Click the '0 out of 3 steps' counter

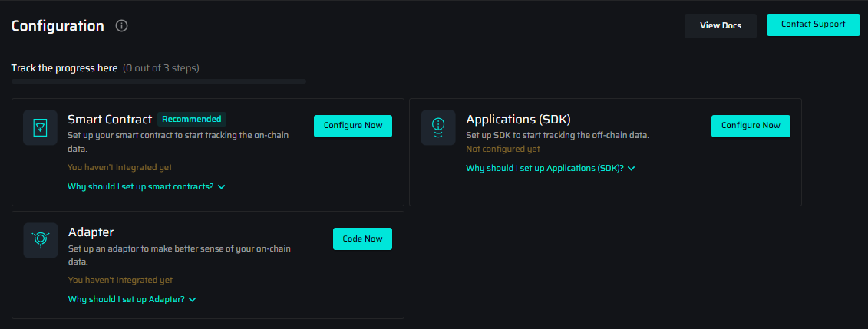point(161,68)
